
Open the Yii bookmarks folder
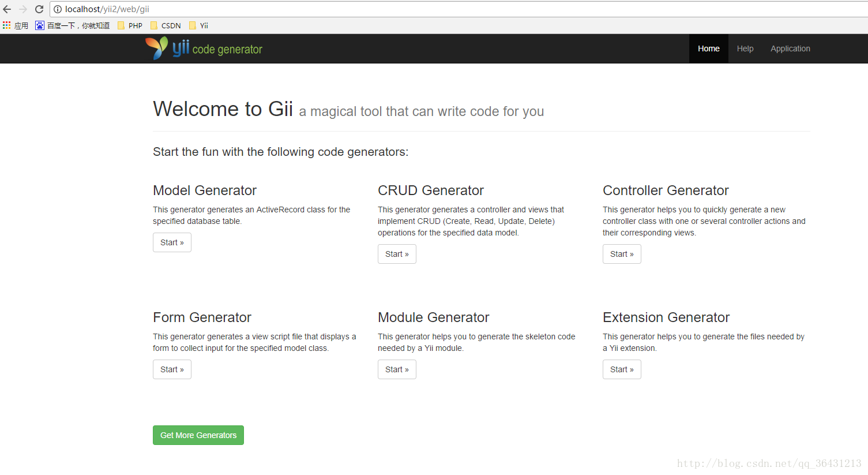coord(198,25)
